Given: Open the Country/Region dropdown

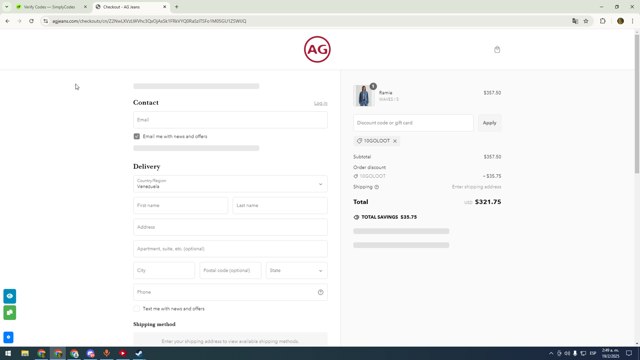Looking at the screenshot, I should click(x=230, y=184).
